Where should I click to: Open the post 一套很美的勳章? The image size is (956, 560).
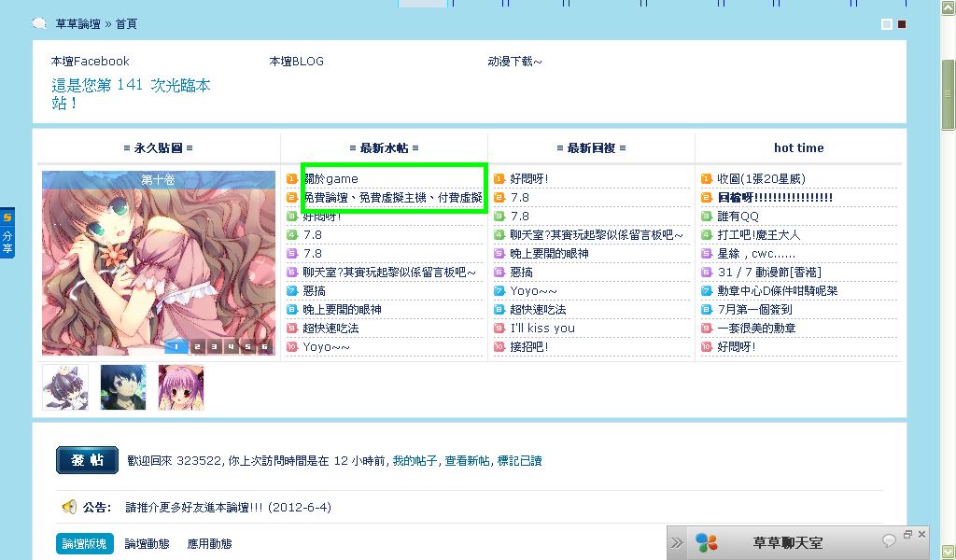tap(756, 328)
